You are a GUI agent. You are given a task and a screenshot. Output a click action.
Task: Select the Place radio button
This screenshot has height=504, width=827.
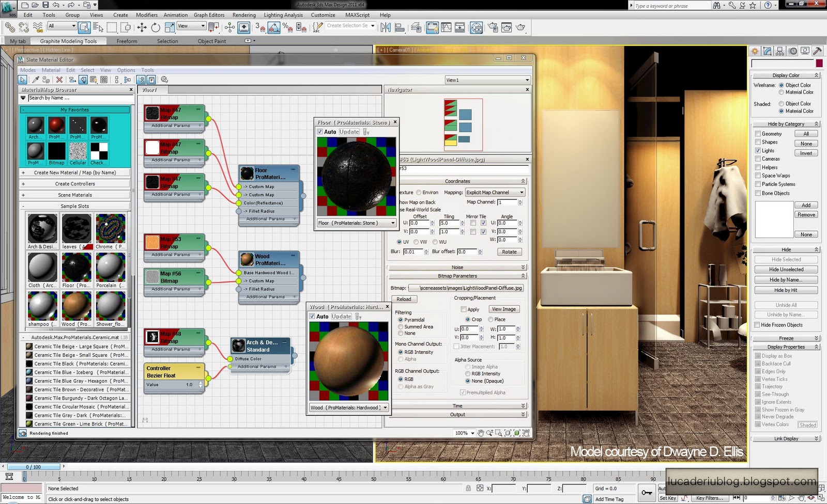491,320
